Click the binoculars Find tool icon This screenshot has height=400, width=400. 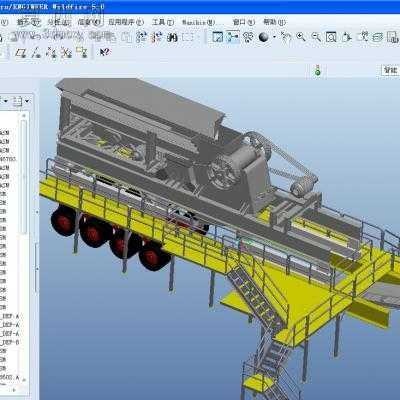click(x=172, y=37)
